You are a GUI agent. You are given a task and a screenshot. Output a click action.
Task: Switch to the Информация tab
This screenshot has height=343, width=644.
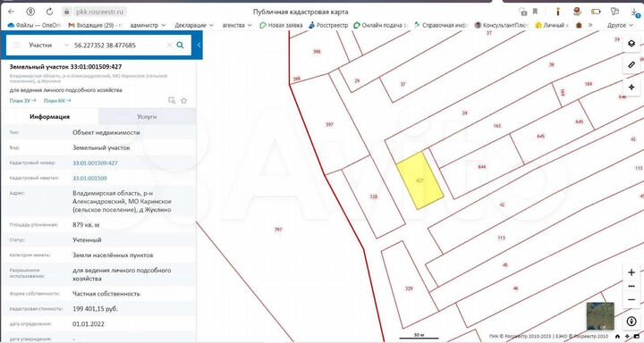pyautogui.click(x=50, y=116)
